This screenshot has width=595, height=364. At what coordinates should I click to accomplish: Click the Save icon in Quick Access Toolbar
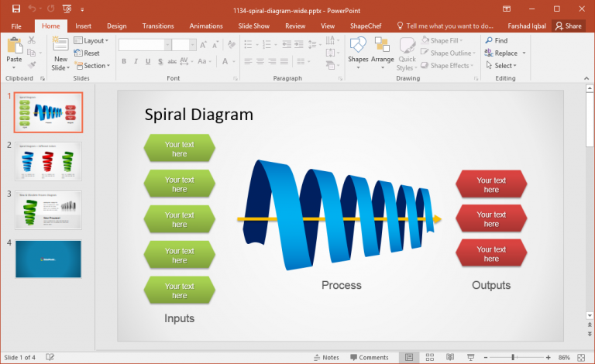pyautogui.click(x=16, y=9)
